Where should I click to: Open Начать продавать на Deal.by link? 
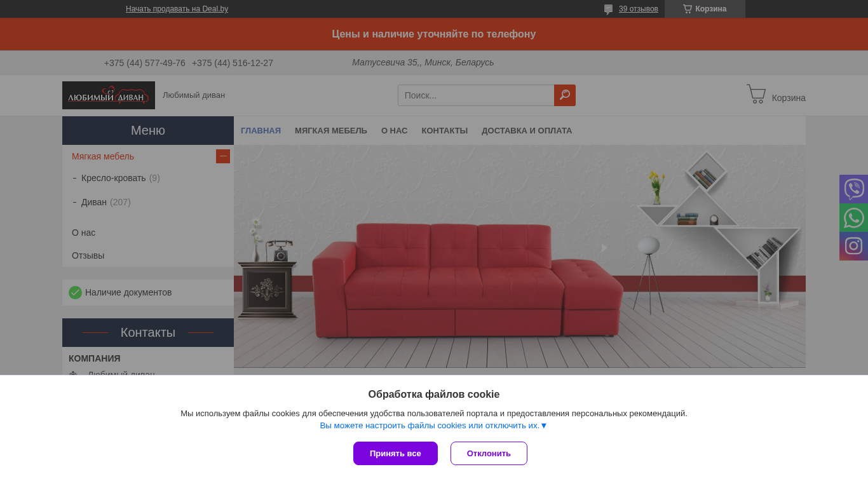pos(177,9)
